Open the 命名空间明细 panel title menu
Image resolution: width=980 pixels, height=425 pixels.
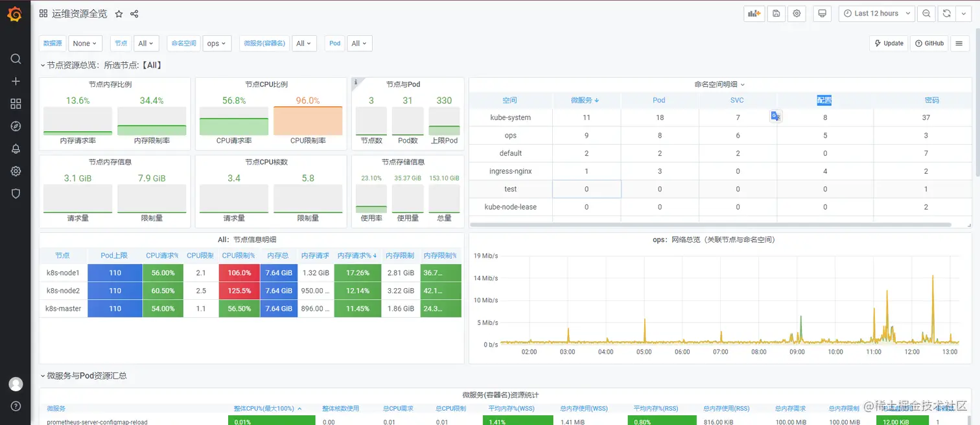(x=719, y=84)
